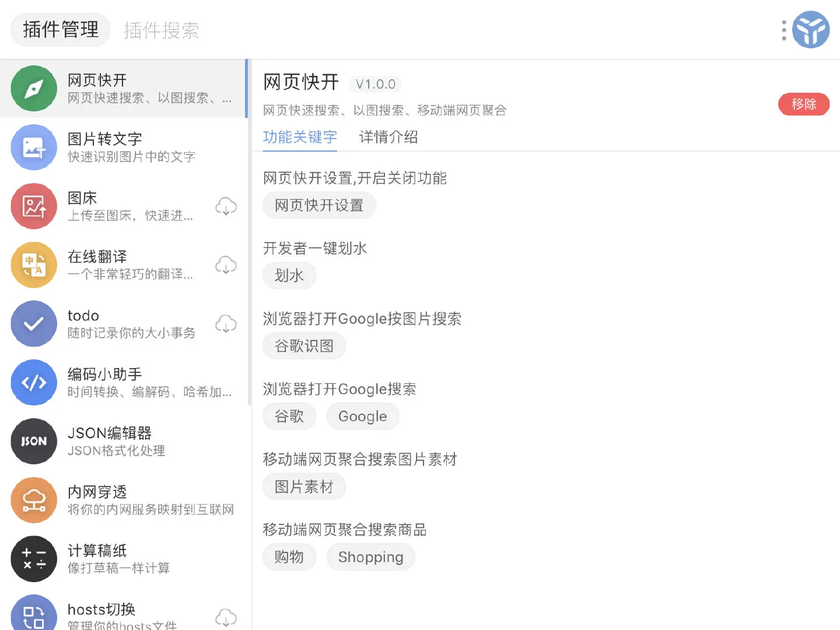This screenshot has height=630, width=840.
Task: Open the 图床 red image-upload icon
Action: [34, 206]
